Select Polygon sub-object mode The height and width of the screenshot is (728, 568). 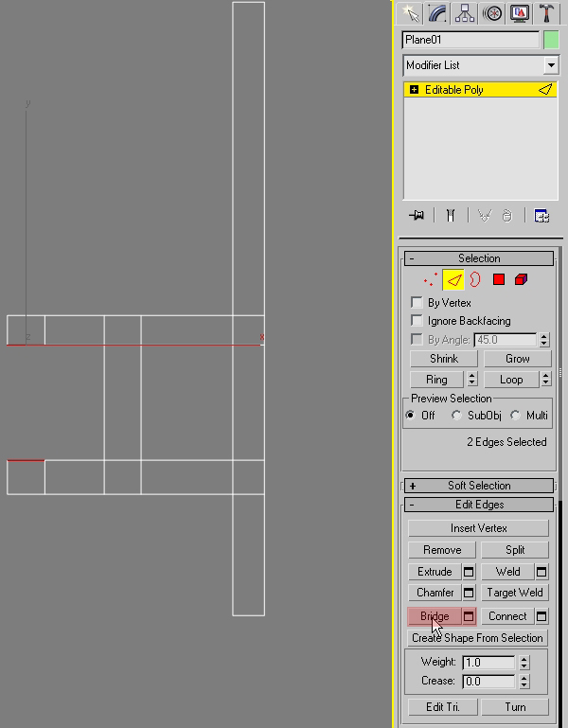(498, 279)
